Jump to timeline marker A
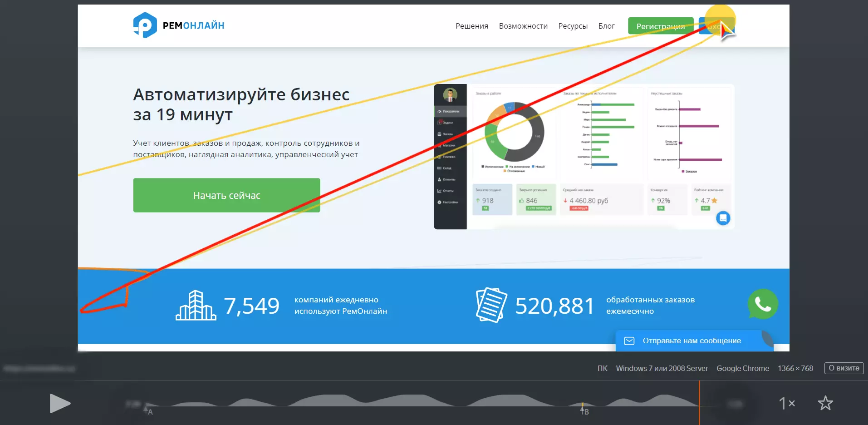This screenshot has width=868, height=425. [149, 411]
